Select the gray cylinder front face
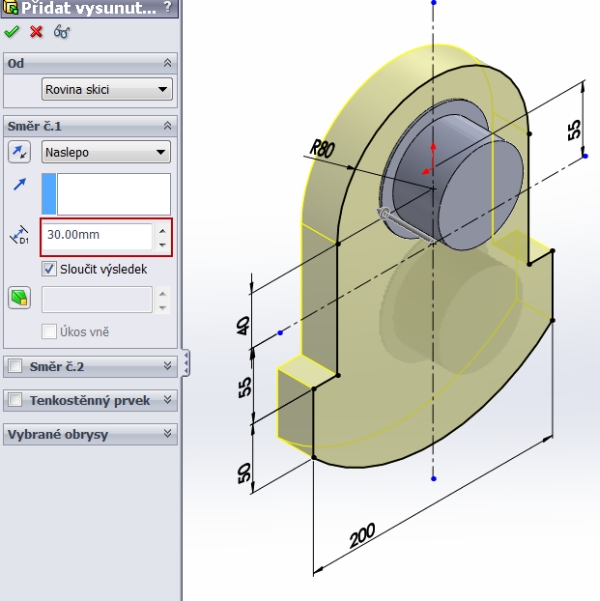 [480, 195]
